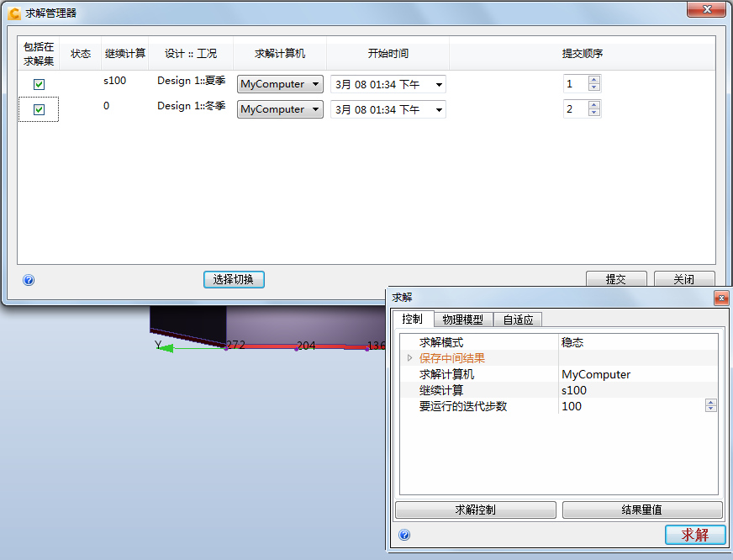This screenshot has width=733, height=560.
Task: Open the 结果量值 panel
Action: click(641, 510)
